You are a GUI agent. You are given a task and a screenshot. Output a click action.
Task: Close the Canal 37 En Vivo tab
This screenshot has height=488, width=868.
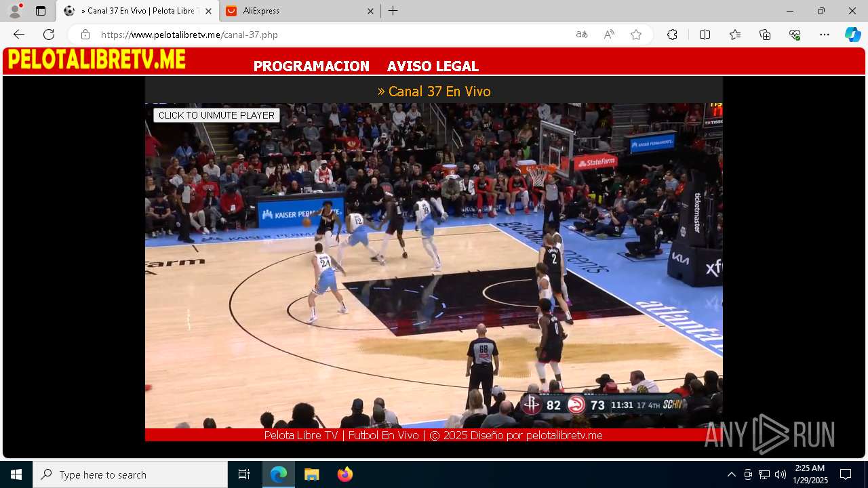(208, 11)
